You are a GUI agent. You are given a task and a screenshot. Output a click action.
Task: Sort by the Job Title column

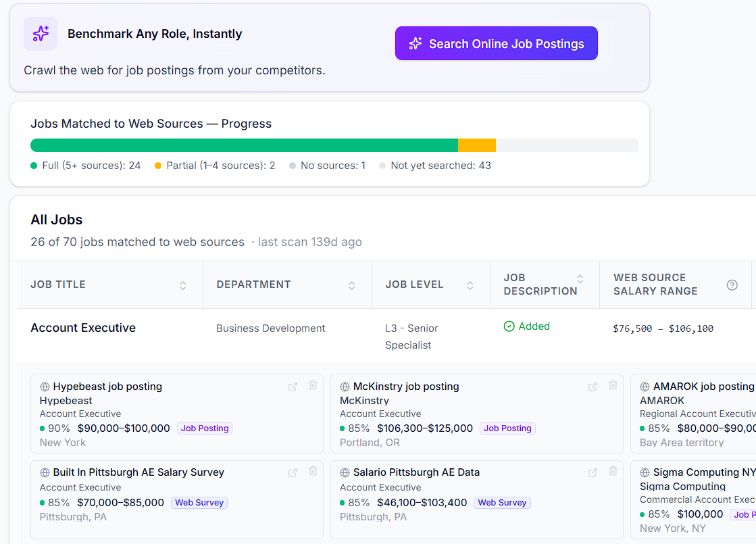182,285
